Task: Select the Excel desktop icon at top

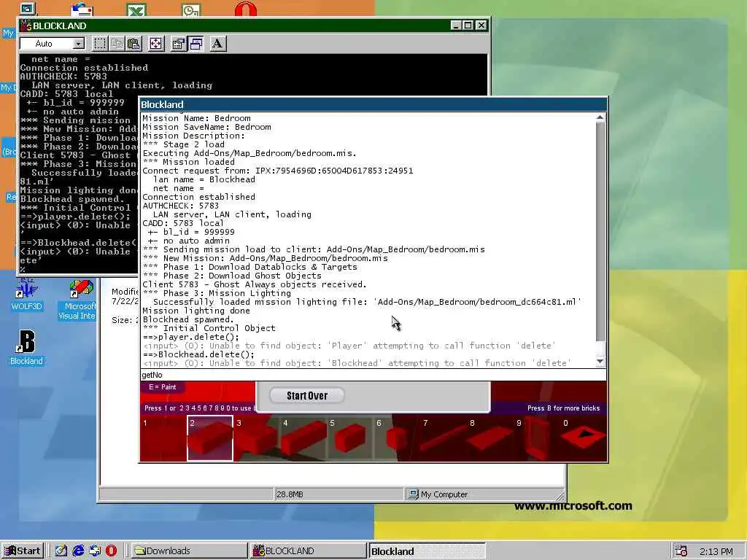Action: (x=136, y=9)
